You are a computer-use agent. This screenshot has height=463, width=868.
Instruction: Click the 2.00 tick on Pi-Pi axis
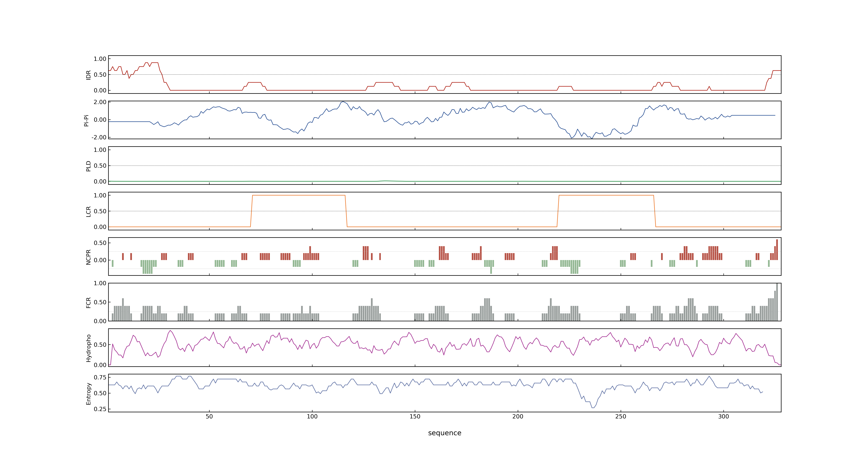[100, 102]
